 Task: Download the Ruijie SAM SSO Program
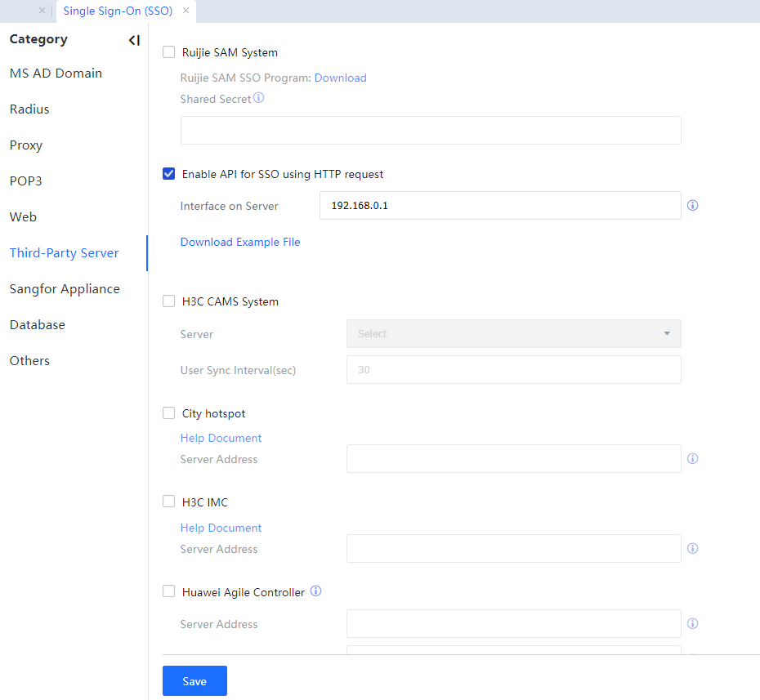coord(340,78)
